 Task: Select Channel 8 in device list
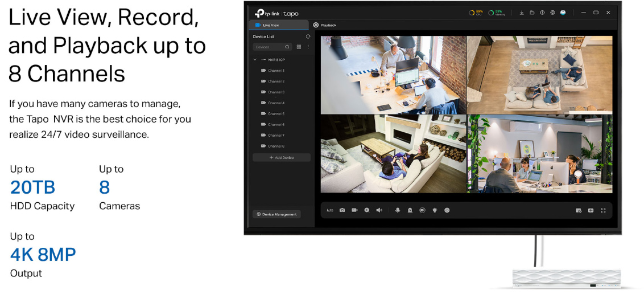pos(273,146)
